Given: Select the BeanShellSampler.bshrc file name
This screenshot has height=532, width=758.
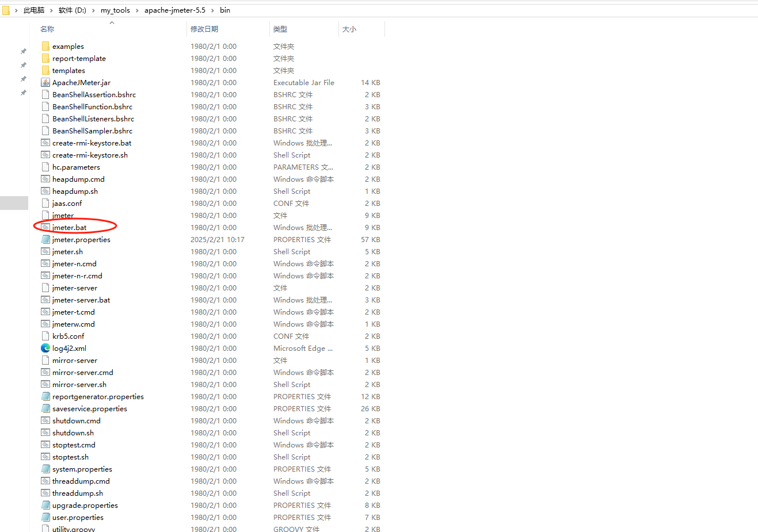Looking at the screenshot, I should pos(92,131).
